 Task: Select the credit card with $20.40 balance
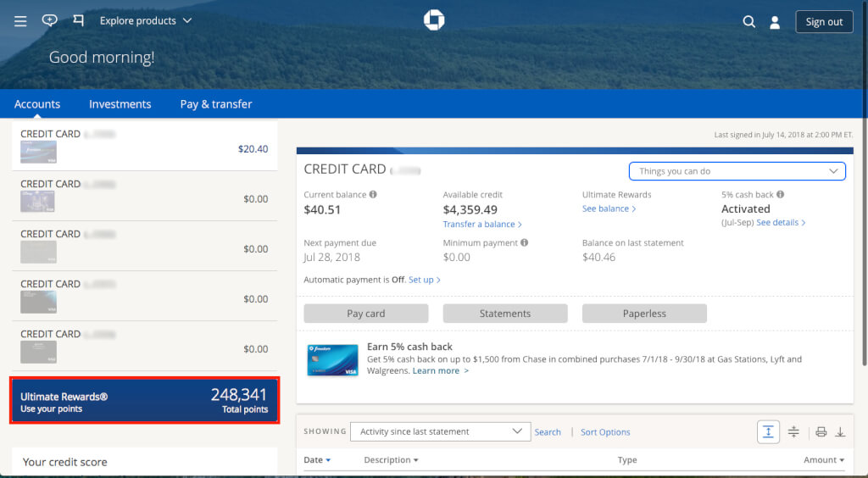click(144, 146)
